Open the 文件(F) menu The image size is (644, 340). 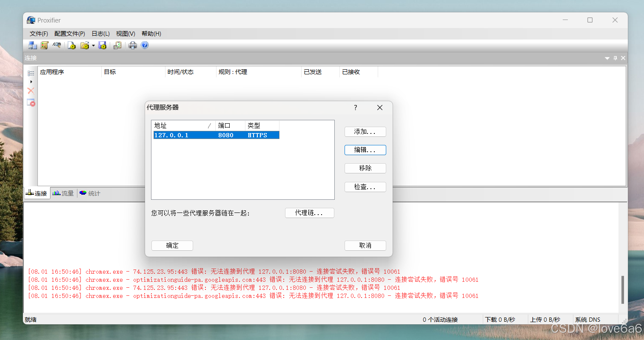point(39,34)
